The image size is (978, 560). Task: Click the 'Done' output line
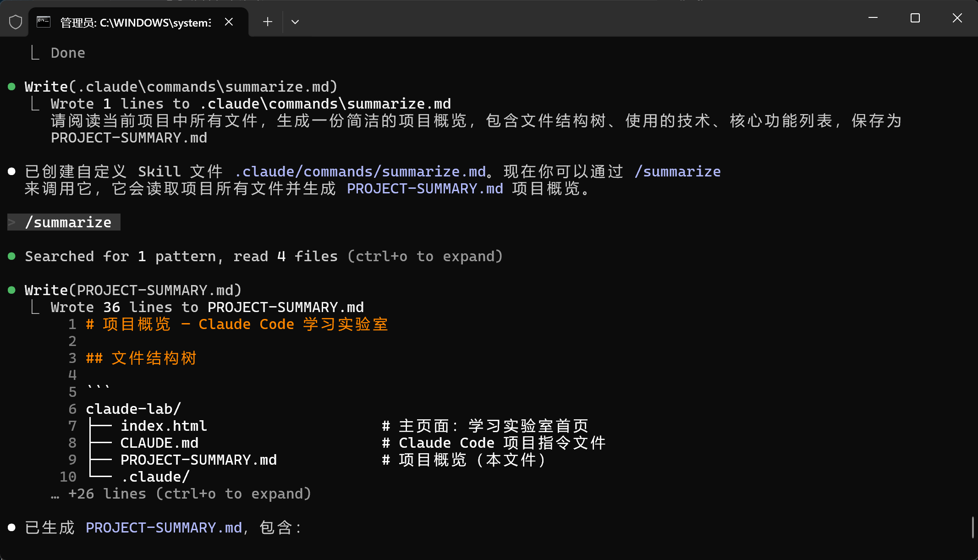68,53
